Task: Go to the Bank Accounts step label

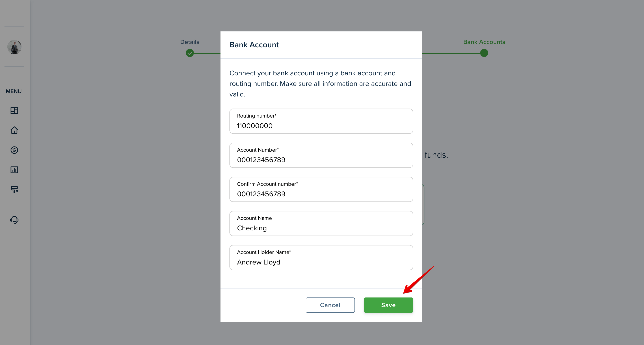Action: pos(484,42)
